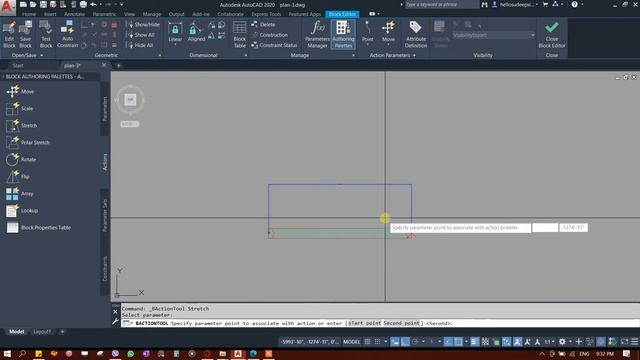640x360 pixels.
Task: Open workspace switching gear icon
Action: pos(562,342)
